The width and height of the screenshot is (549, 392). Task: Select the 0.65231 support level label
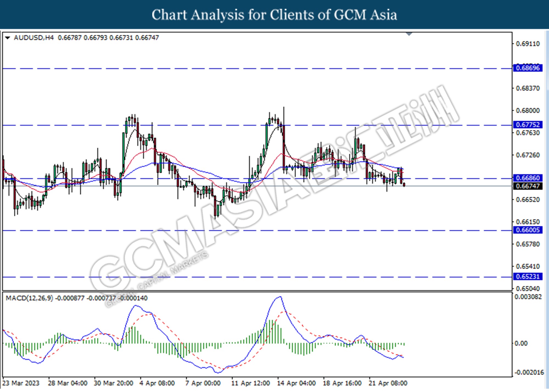coord(528,276)
